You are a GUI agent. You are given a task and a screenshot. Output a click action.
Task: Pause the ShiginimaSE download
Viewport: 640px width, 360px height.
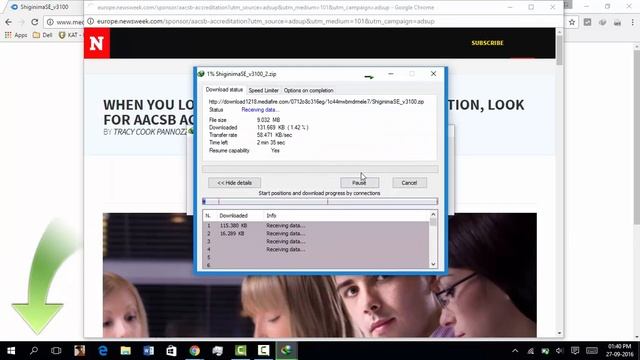(x=360, y=183)
